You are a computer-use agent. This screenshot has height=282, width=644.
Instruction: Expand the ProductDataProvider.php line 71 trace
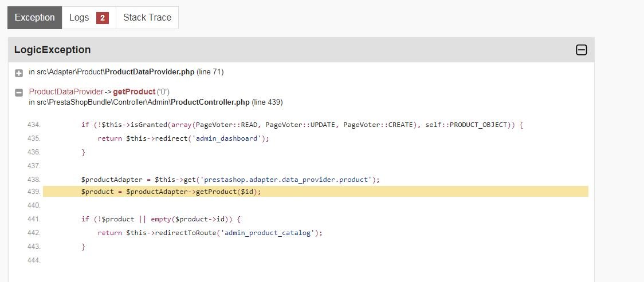pos(19,73)
